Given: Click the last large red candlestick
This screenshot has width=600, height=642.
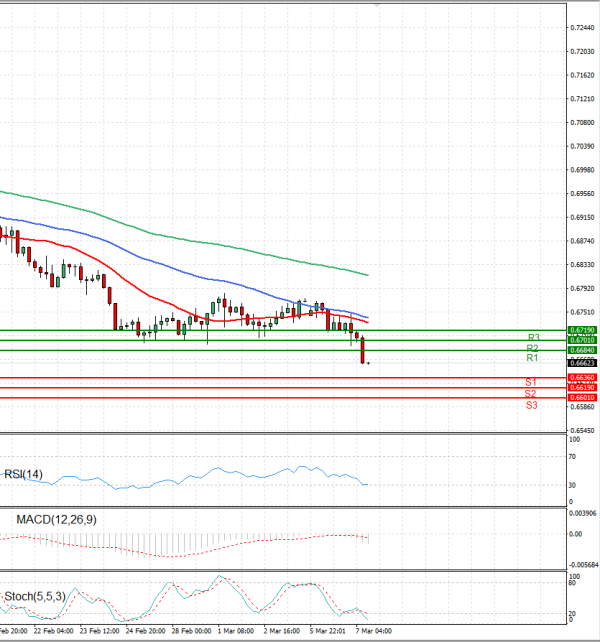Looking at the screenshot, I should point(362,350).
